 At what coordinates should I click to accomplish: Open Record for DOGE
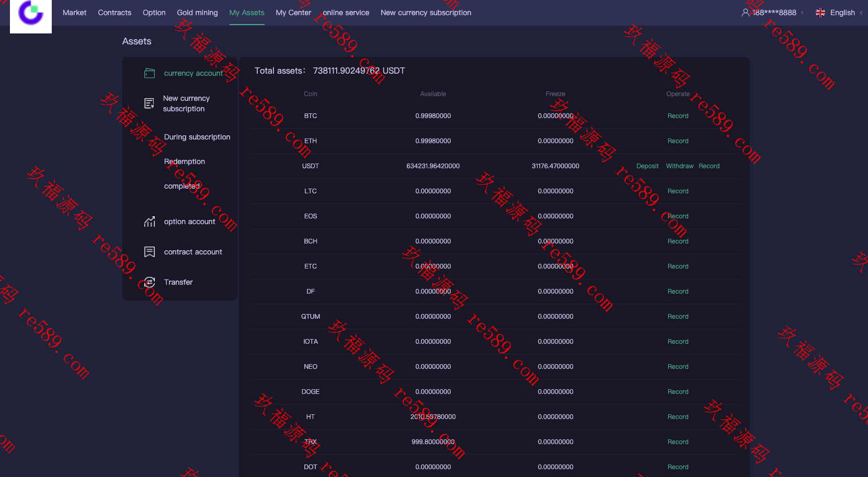point(678,392)
